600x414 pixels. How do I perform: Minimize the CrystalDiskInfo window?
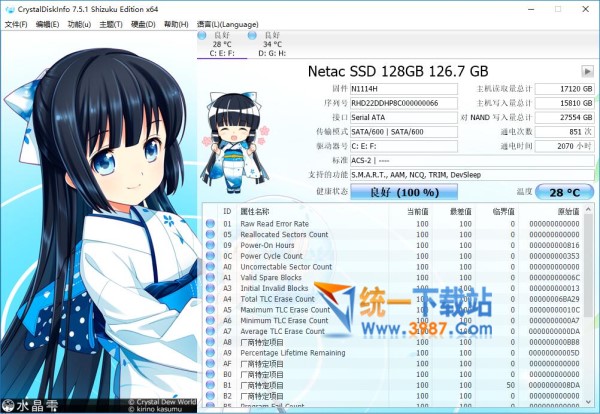pyautogui.click(x=531, y=9)
